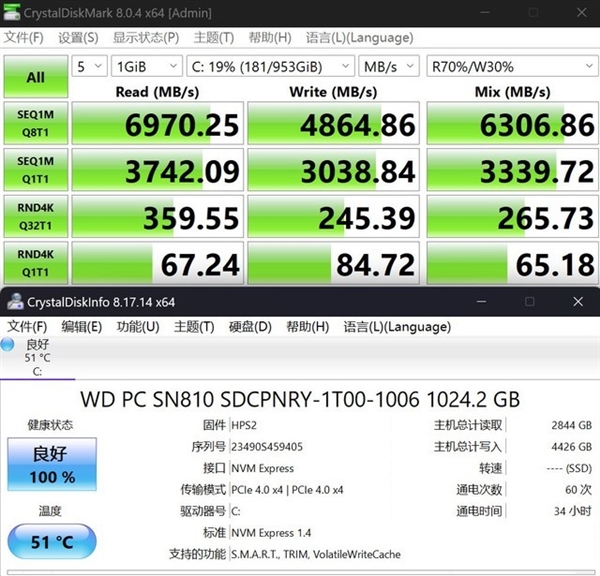Start the SEQ1M Q8T1 benchmark test
The width and height of the screenshot is (600, 576).
click(x=35, y=121)
